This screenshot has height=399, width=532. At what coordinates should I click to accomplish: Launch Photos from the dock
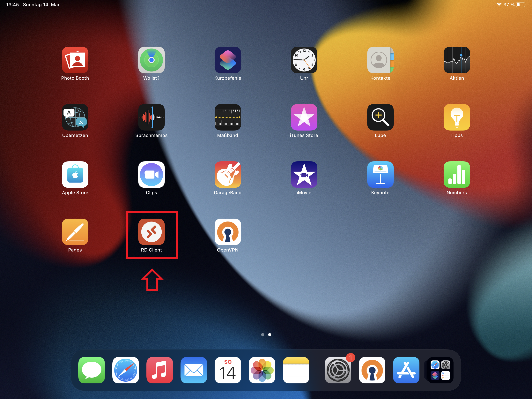pos(262,370)
